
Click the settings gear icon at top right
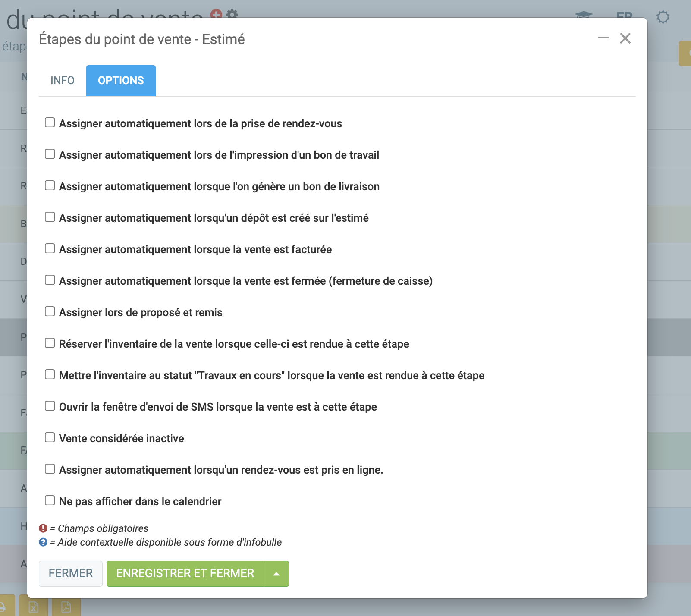click(x=663, y=18)
